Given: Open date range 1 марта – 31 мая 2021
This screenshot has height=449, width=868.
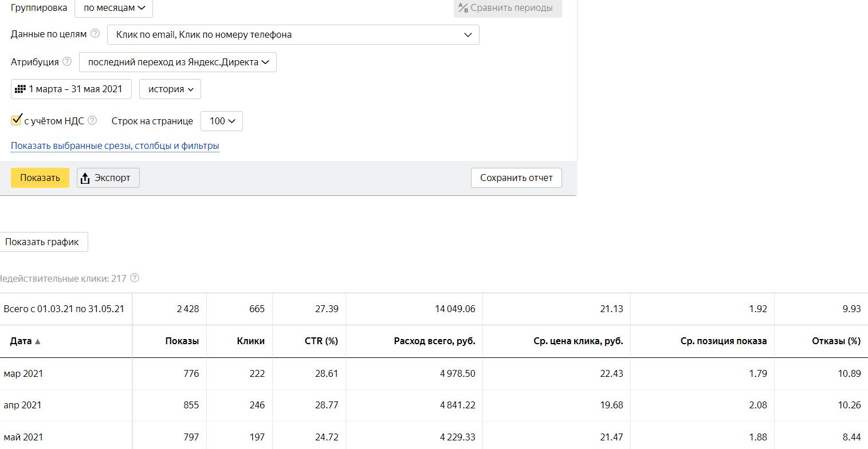Looking at the screenshot, I should tap(71, 89).
